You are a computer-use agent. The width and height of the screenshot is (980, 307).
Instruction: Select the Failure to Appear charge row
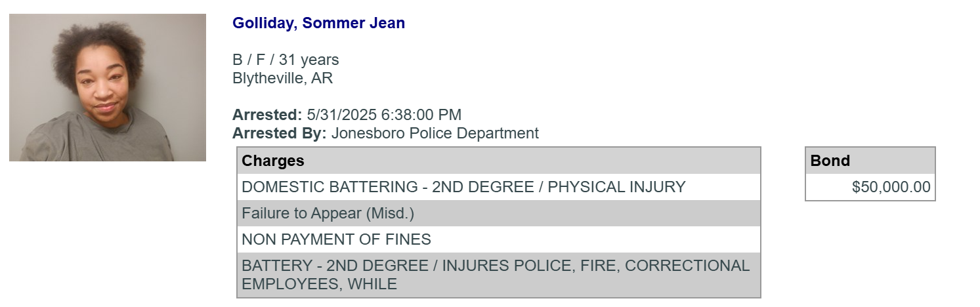[499, 213]
